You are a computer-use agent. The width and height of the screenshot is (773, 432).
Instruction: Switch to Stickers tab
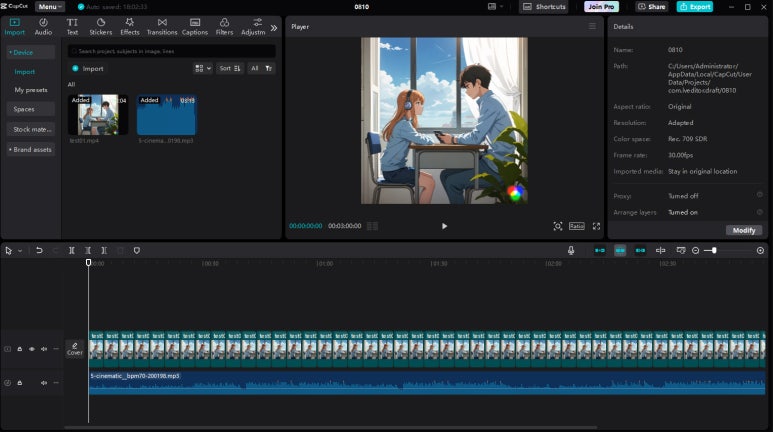(x=101, y=27)
